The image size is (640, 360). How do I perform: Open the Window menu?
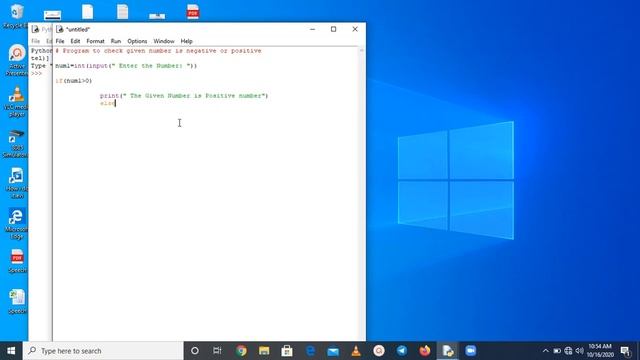(x=164, y=41)
